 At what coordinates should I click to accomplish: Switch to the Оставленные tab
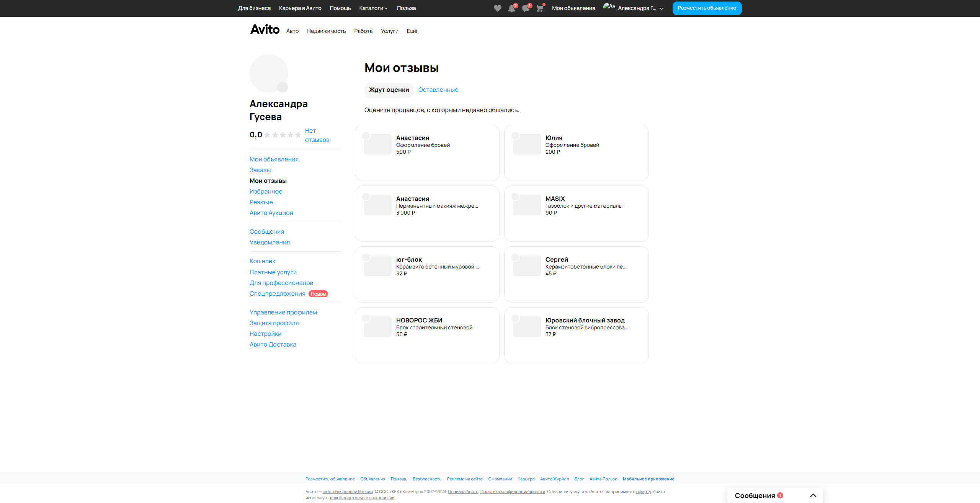438,90
